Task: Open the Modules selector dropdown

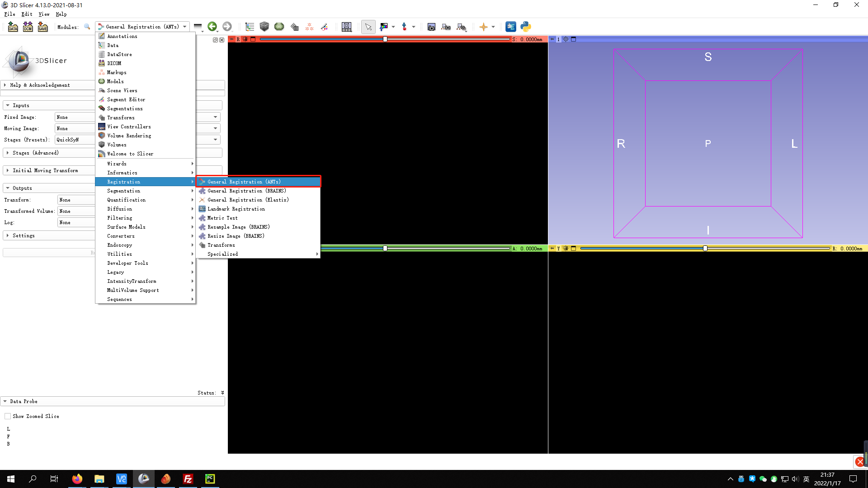Action: 142,27
